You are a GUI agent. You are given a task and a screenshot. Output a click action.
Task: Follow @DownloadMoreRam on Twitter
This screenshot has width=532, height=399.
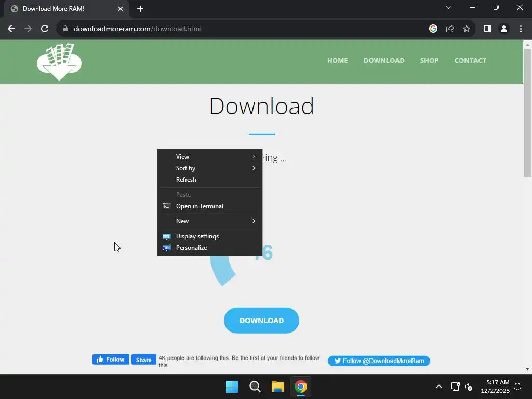[379, 361]
